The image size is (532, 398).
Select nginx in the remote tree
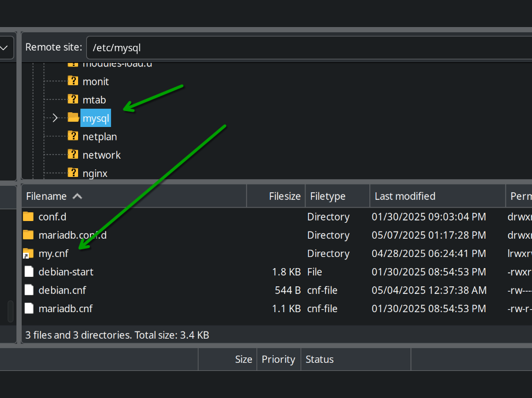(x=95, y=173)
